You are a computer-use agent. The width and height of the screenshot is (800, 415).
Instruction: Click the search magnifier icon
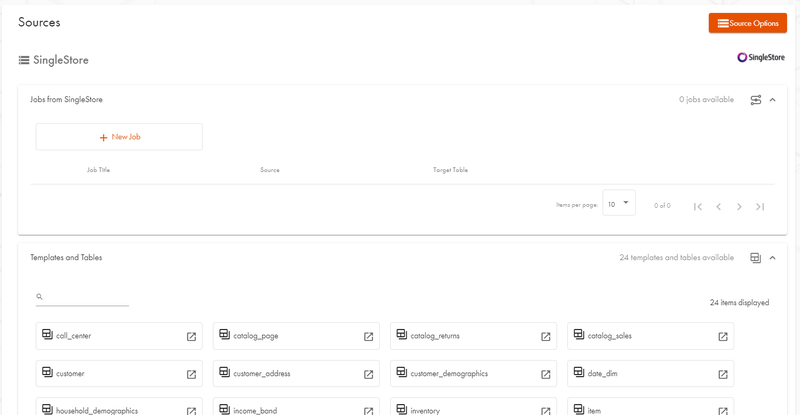point(39,297)
